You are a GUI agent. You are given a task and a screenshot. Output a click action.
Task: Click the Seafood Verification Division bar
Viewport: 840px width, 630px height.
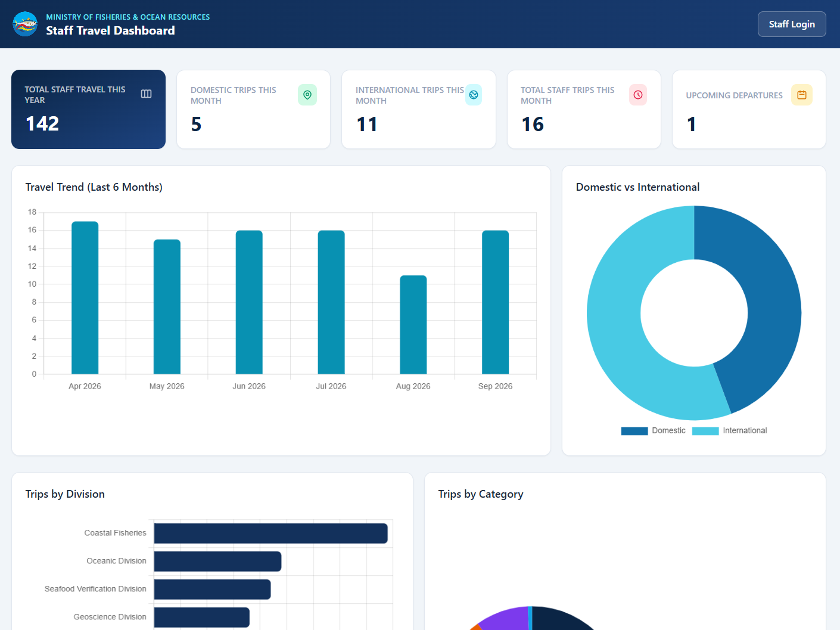[x=212, y=589]
